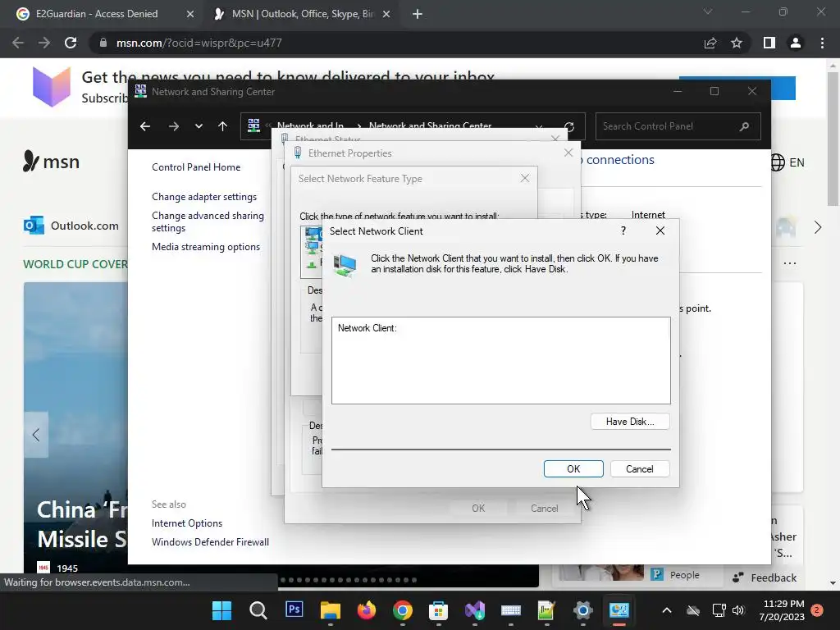Open the clock showing 11:29 PM
The width and height of the screenshot is (840, 630).
coord(782,610)
